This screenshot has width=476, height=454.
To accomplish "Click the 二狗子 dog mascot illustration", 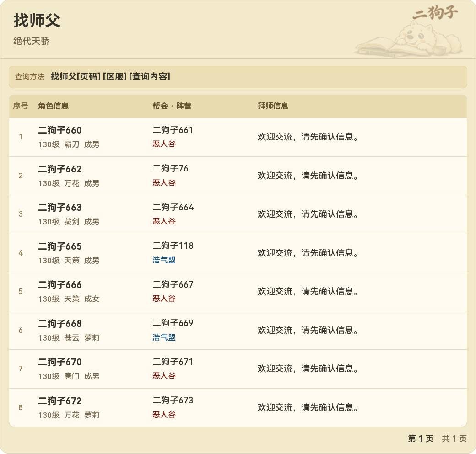I will pyautogui.click(x=408, y=32).
